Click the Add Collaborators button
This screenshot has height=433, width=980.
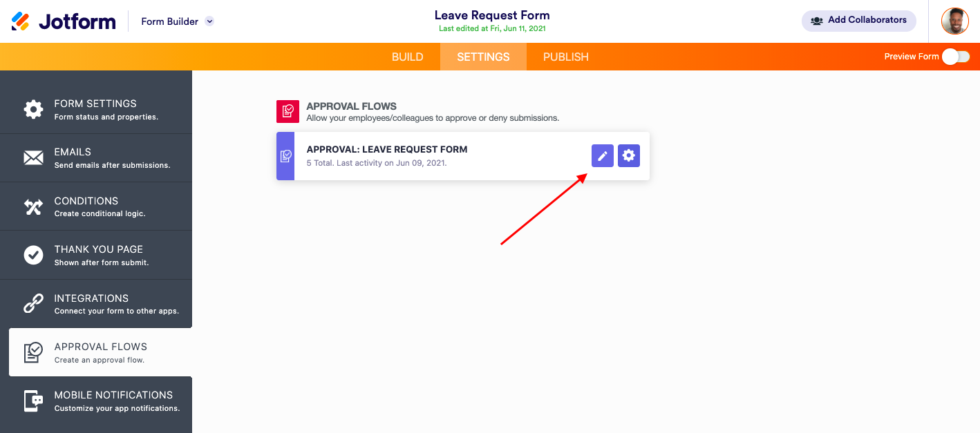tap(859, 21)
